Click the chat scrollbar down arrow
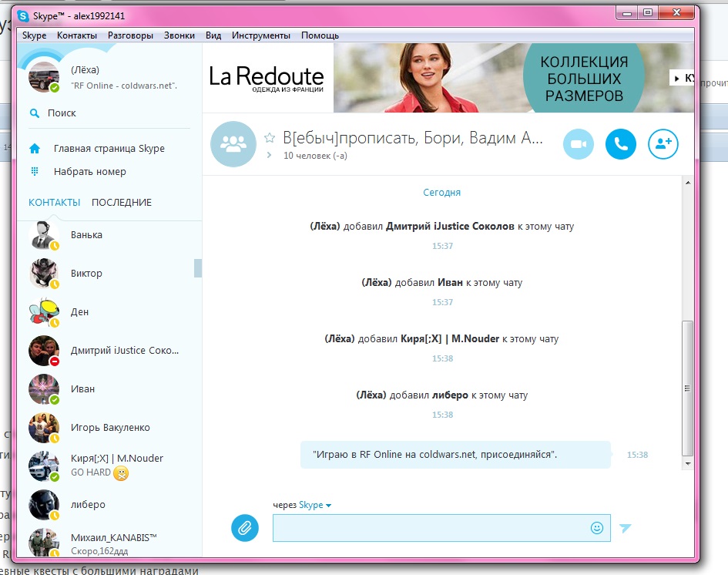The width and height of the screenshot is (728, 575). [688, 463]
